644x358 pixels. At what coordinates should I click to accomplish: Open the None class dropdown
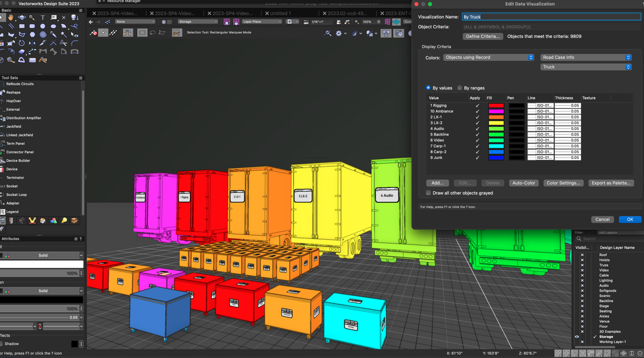[x=135, y=21]
